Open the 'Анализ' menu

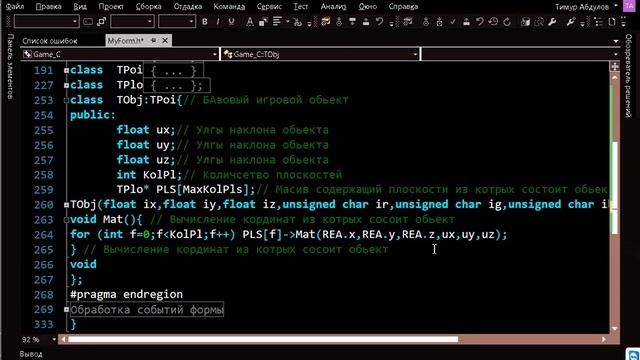[x=333, y=7]
